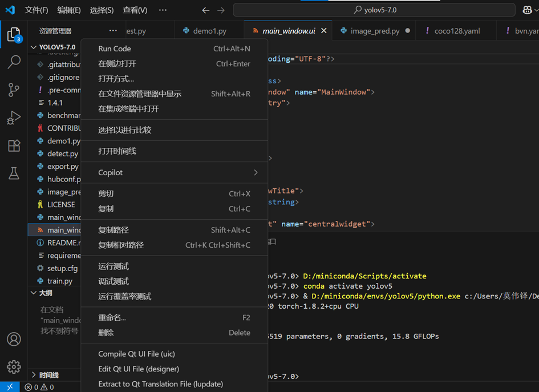The height and width of the screenshot is (392, 539).
Task: Open setup.cfg in the file tree
Action: 54,268
